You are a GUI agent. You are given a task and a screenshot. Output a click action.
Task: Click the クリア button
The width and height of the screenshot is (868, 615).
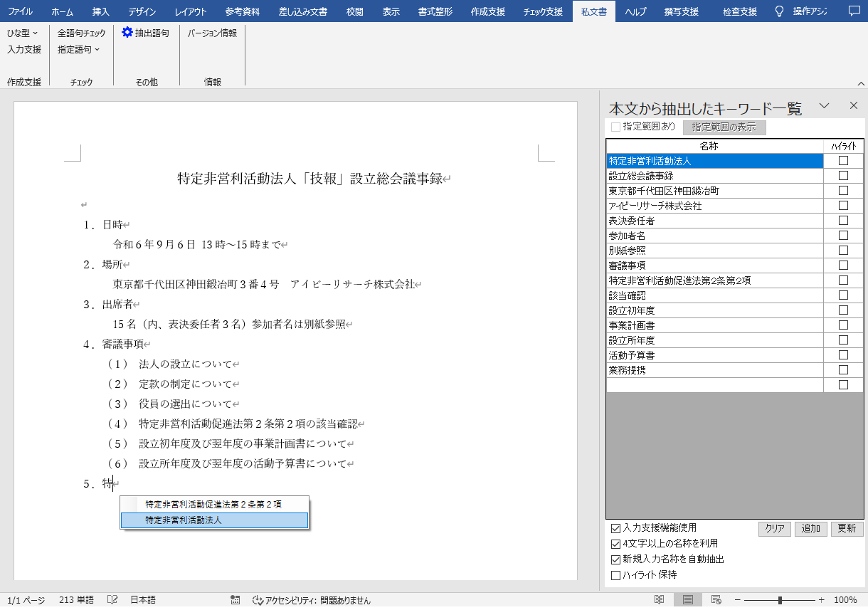[x=775, y=529]
